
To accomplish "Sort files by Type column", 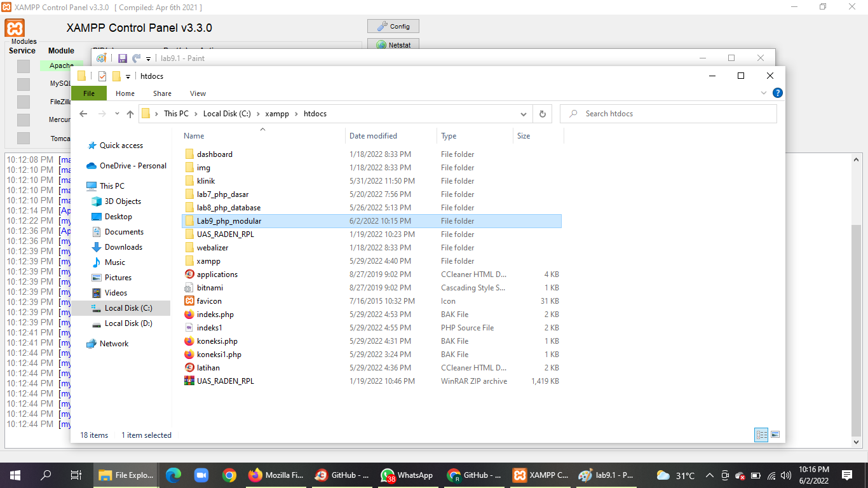I will click(x=475, y=136).
